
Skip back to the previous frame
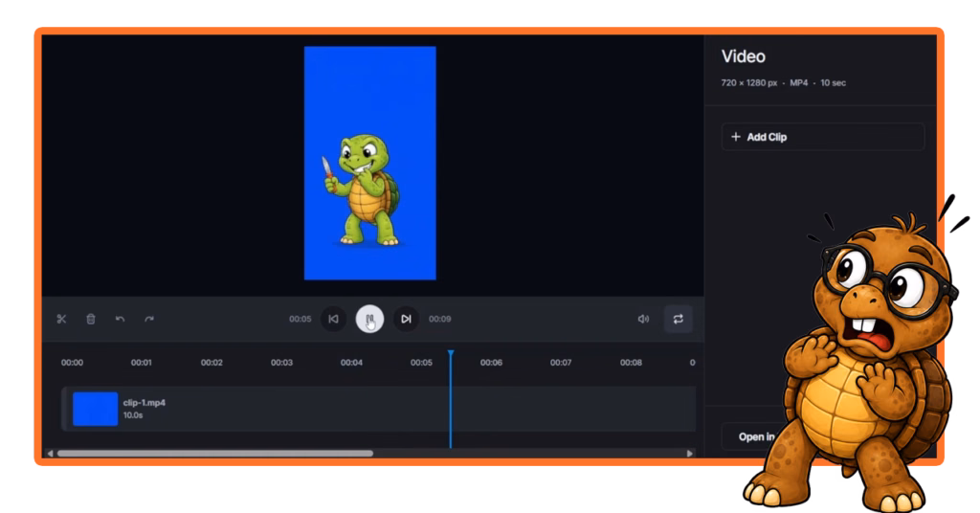[333, 319]
